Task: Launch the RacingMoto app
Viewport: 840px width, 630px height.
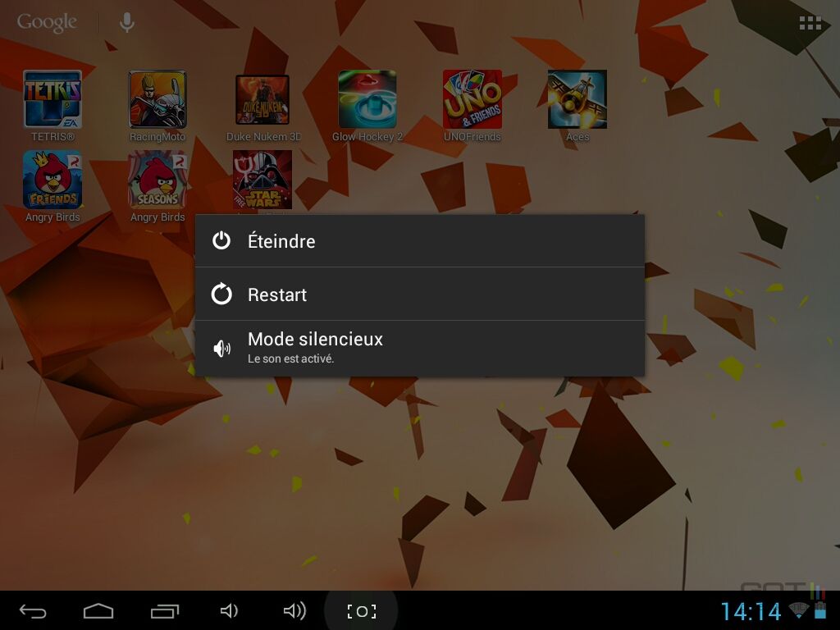Action: (157, 99)
